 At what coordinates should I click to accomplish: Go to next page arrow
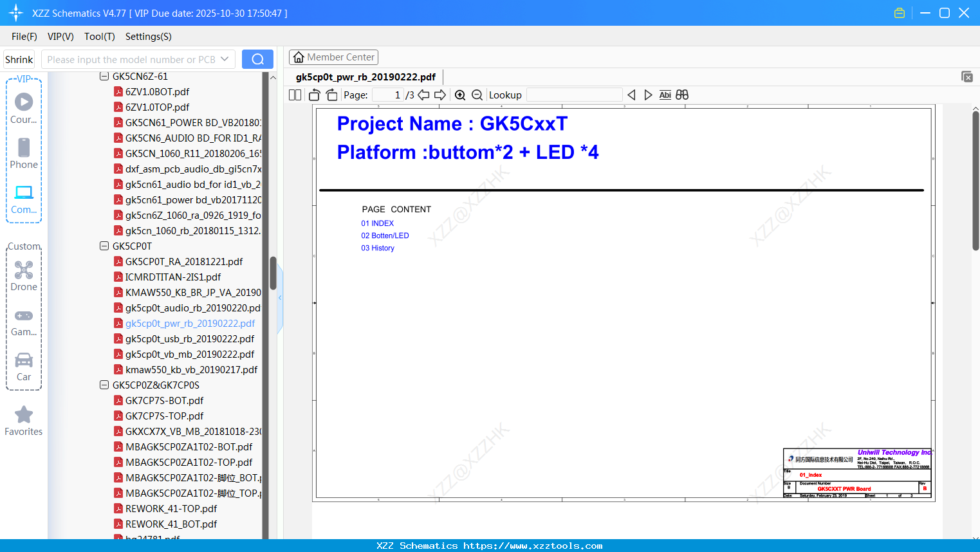[440, 95]
